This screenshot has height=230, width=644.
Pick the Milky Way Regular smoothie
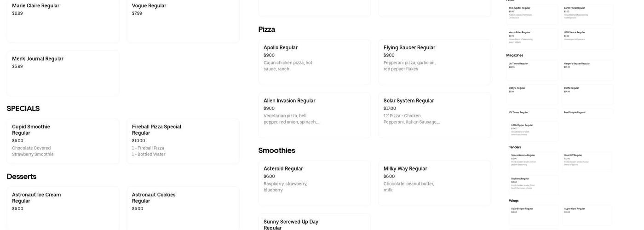[434, 183]
